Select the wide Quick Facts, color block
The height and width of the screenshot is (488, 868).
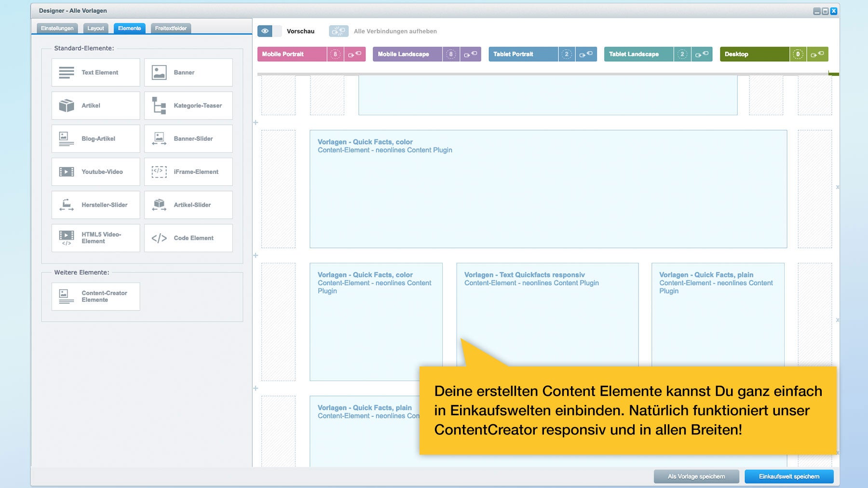click(x=548, y=189)
